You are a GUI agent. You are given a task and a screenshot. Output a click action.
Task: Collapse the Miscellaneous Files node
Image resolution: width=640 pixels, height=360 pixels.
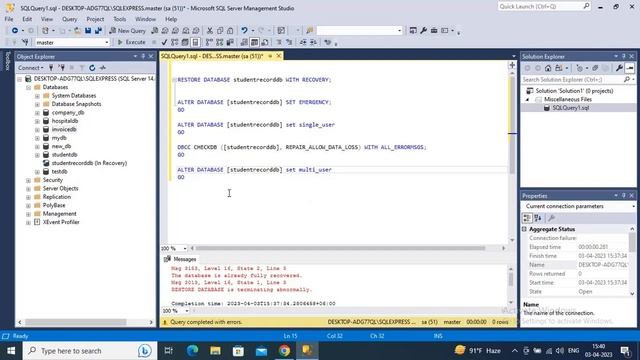coord(527,100)
